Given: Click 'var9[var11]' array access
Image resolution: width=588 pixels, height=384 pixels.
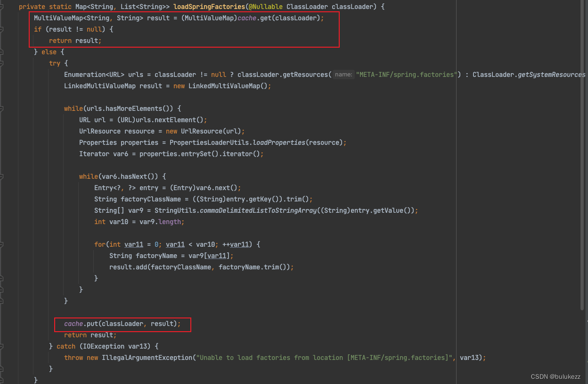Looking at the screenshot, I should tap(209, 256).
